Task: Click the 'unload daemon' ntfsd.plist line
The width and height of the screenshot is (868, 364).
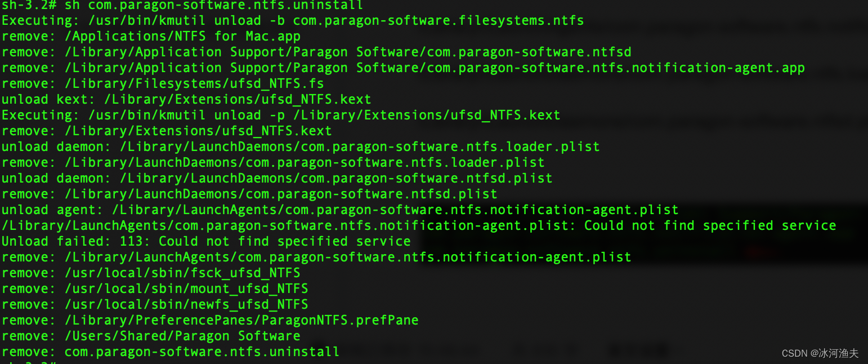Action: click(x=276, y=179)
